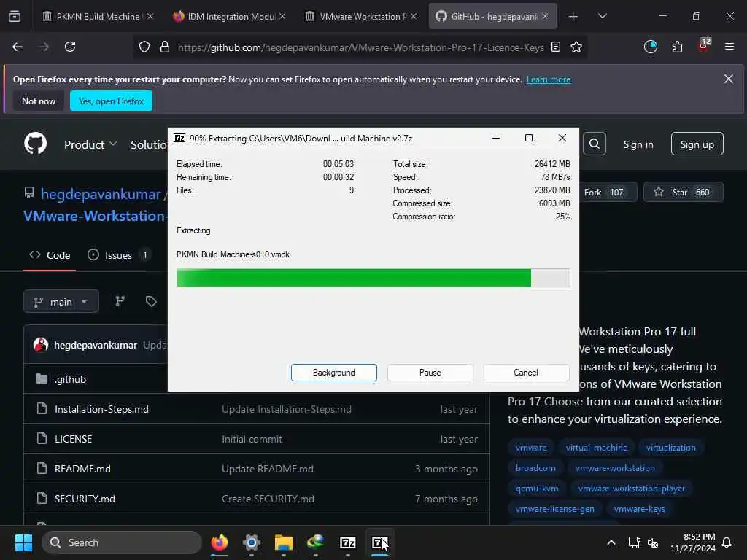
Task: Open File Explorer from the taskbar
Action: 284,542
